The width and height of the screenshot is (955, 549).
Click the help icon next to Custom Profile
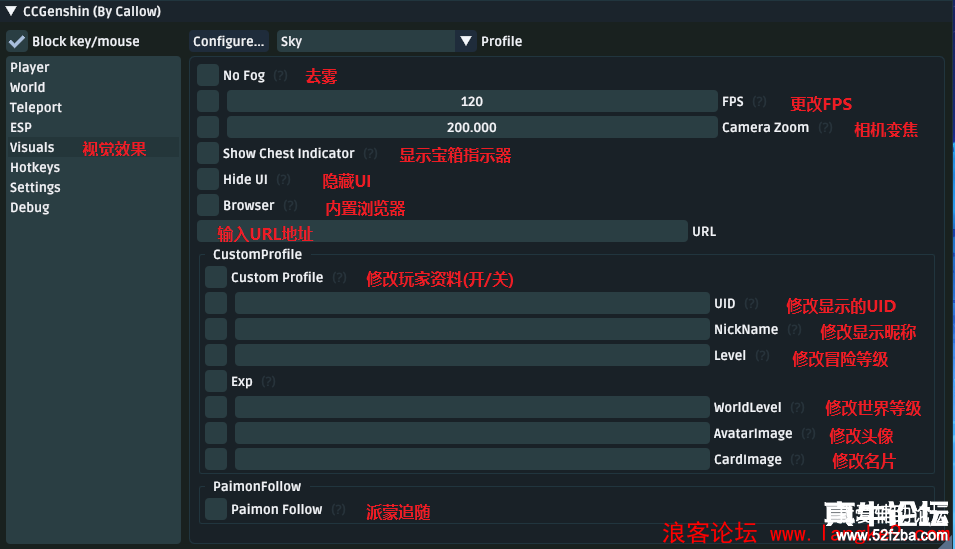[339, 277]
